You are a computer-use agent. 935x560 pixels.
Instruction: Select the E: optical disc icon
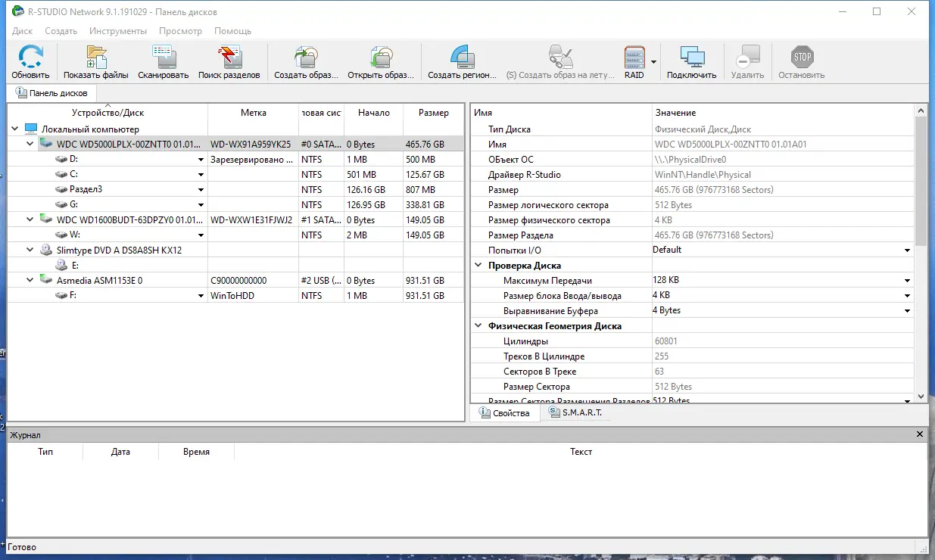62,265
